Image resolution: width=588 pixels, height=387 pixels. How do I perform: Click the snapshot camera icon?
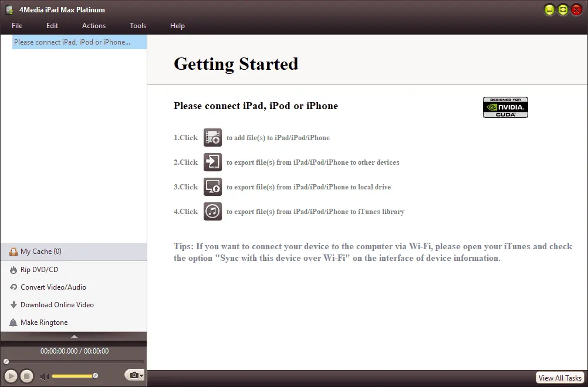coord(133,375)
